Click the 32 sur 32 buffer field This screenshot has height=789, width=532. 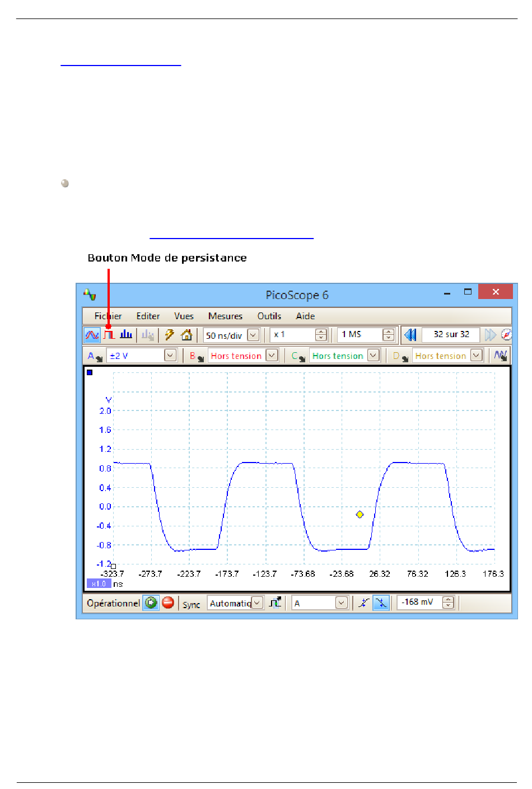coord(451,334)
